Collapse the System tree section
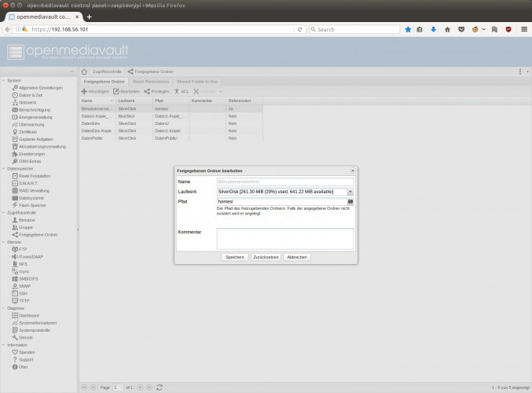The height and width of the screenshot is (393, 532). (3, 81)
